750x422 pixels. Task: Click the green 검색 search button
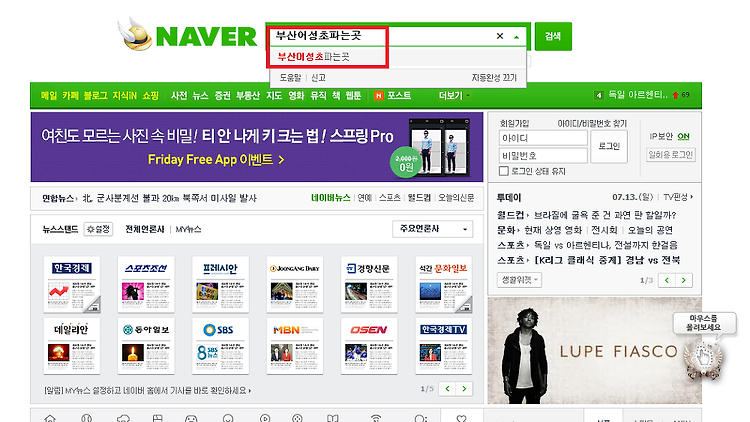pyautogui.click(x=553, y=36)
